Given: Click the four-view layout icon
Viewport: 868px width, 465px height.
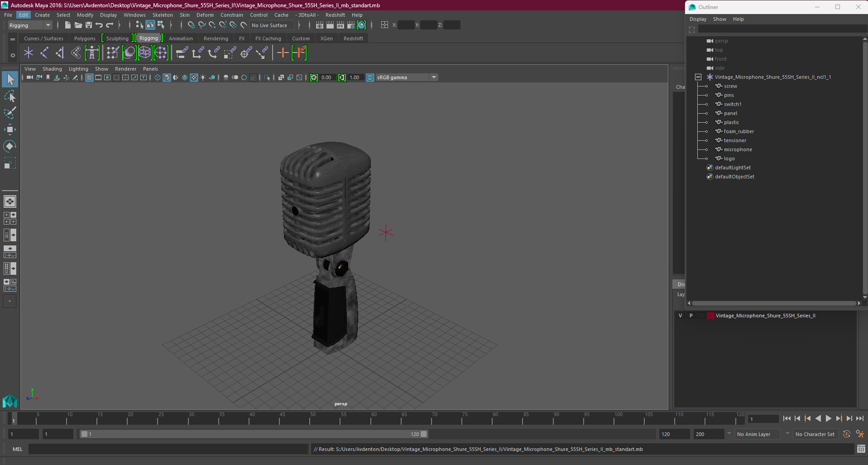Looking at the screenshot, I should 10,218.
